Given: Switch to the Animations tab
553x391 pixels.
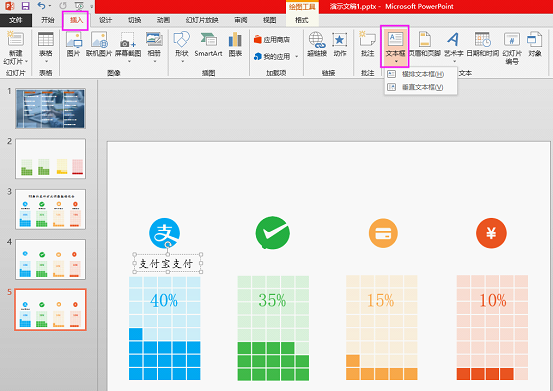Looking at the screenshot, I should tap(163, 20).
